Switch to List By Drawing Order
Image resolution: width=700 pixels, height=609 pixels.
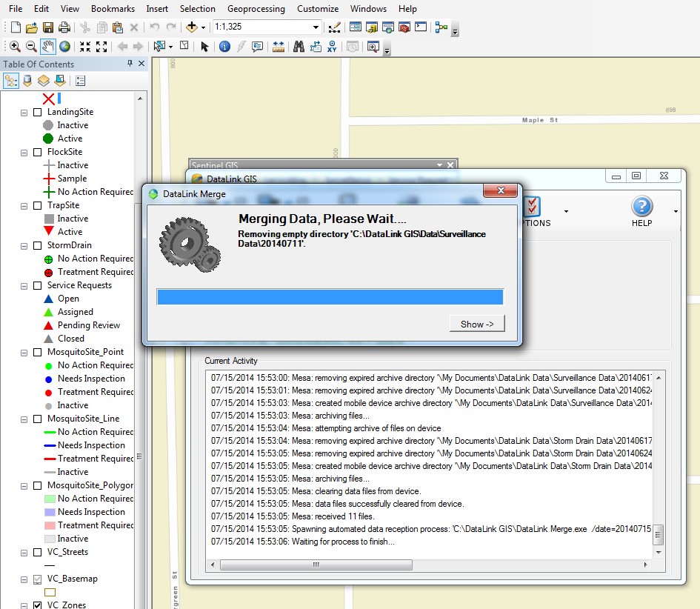click(10, 81)
